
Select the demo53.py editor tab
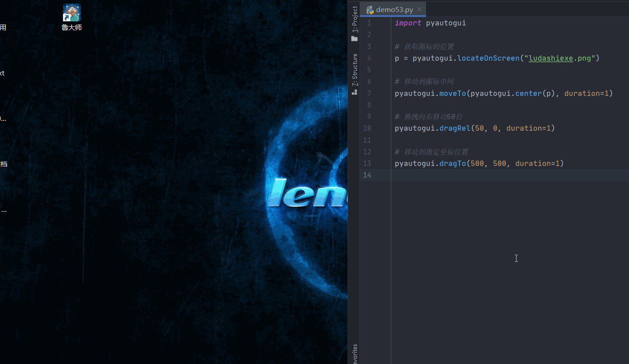pos(393,9)
